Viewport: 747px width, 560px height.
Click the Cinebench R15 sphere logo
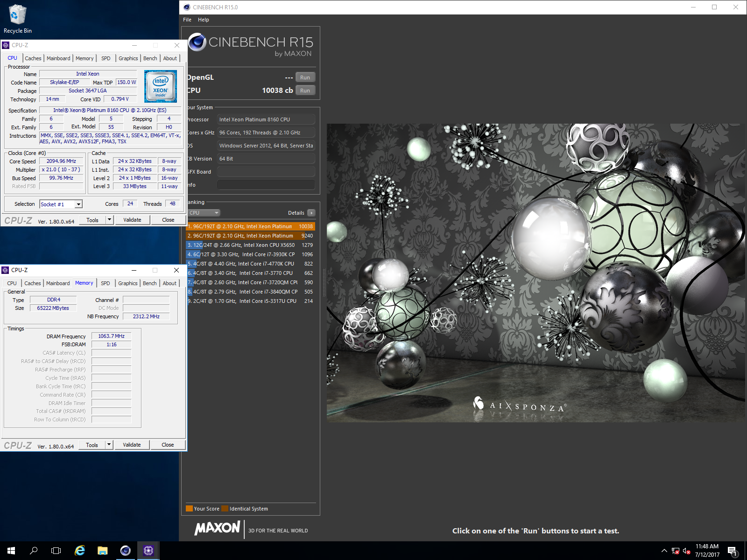(197, 42)
